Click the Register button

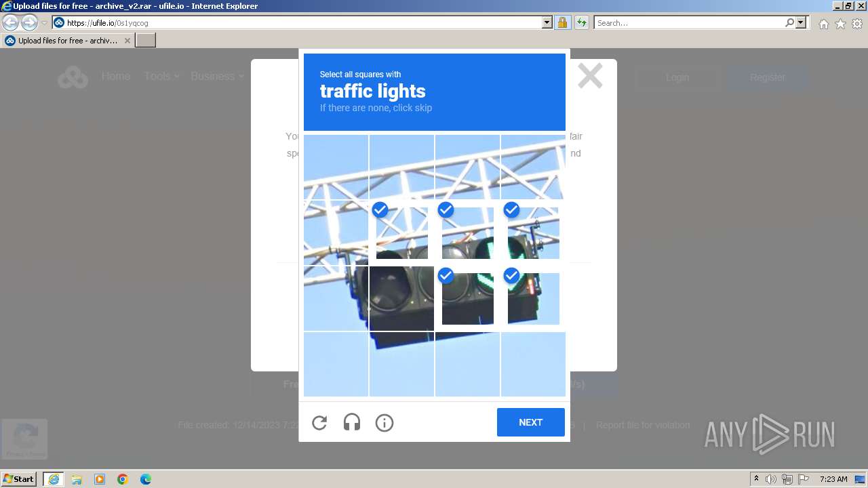coord(768,77)
